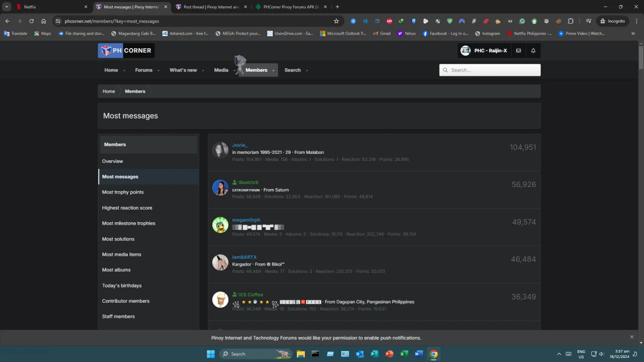644x362 pixels.
Task: Open File Explorer from the taskbar
Action: [300, 354]
